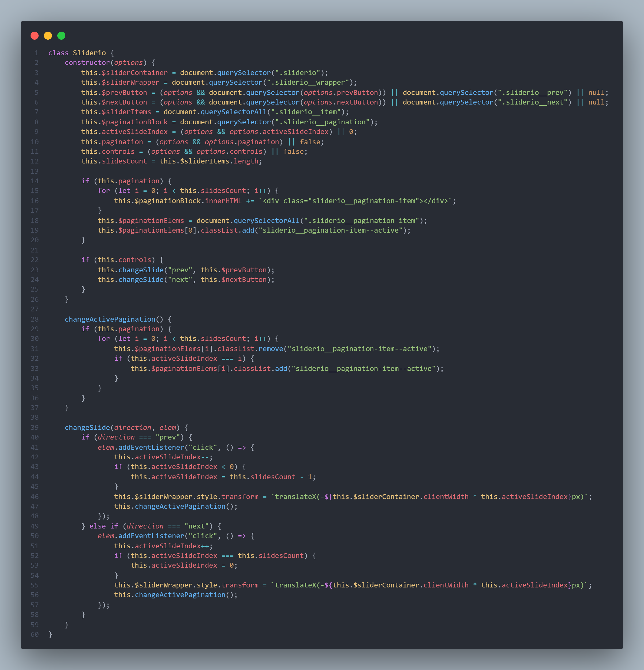Click addEventListener on line 41
Screen dimensions: 644x670
[x=151, y=447]
